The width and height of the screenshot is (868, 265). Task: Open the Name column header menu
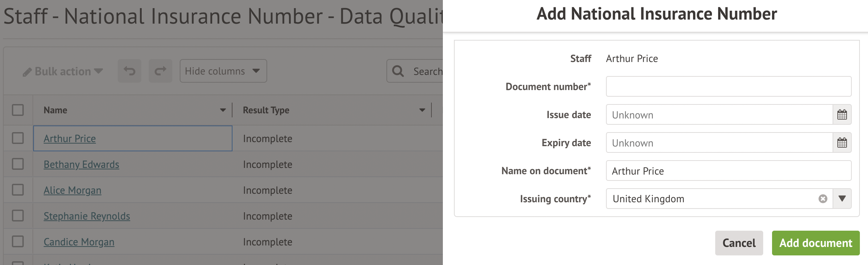pos(223,110)
